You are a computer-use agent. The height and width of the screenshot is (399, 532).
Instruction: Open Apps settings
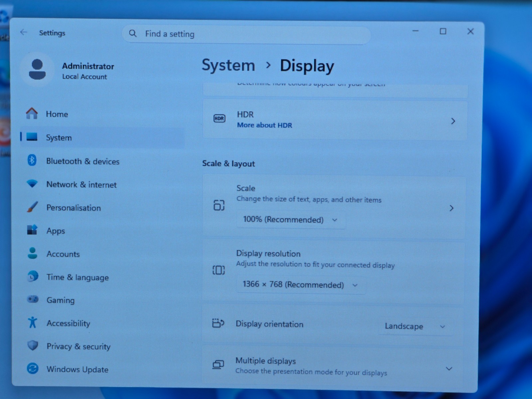[x=101, y=230]
